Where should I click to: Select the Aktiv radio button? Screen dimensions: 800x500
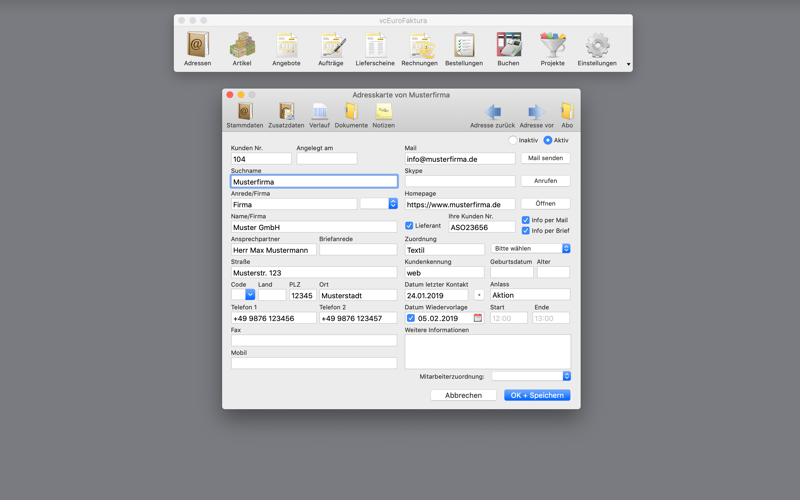pos(548,140)
